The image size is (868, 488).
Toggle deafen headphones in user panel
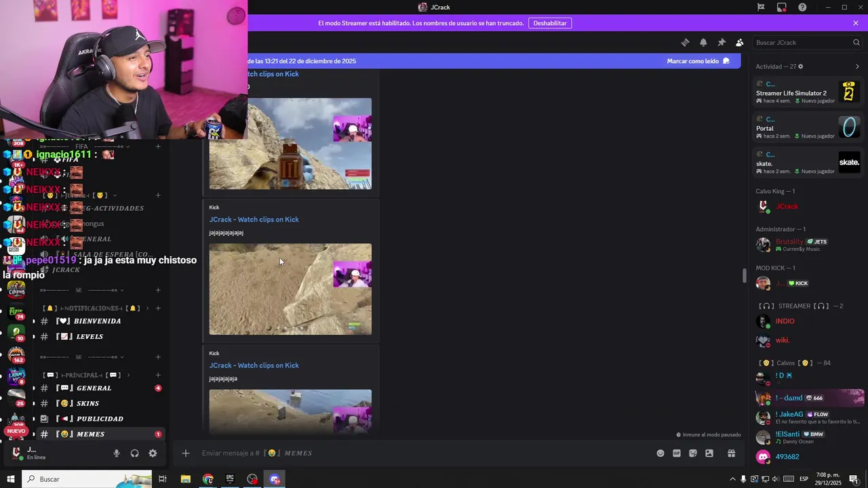[134, 453]
